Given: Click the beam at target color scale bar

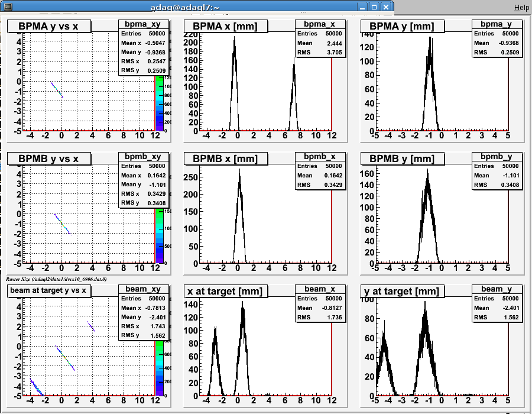Looking at the screenshot, I should click(x=159, y=368).
